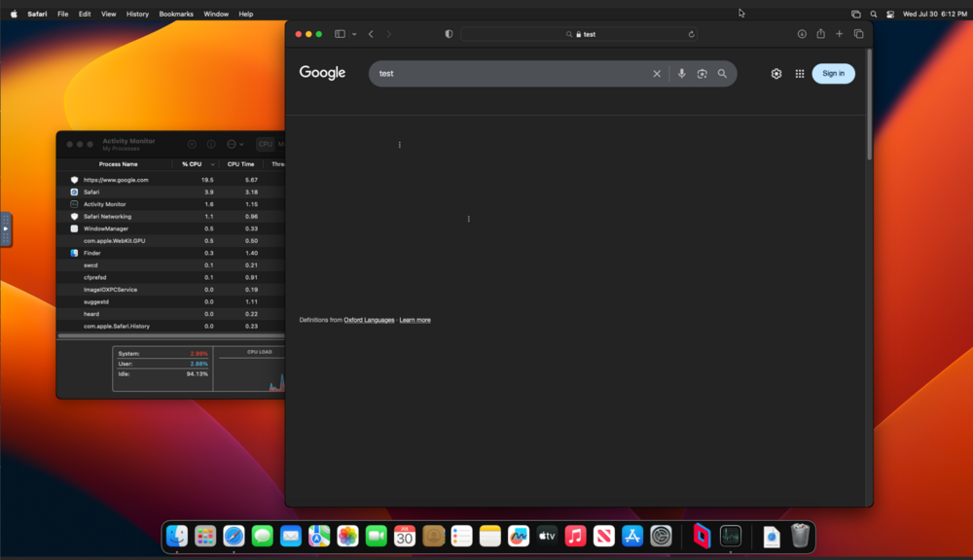Open Trash from the Dock

point(801,536)
